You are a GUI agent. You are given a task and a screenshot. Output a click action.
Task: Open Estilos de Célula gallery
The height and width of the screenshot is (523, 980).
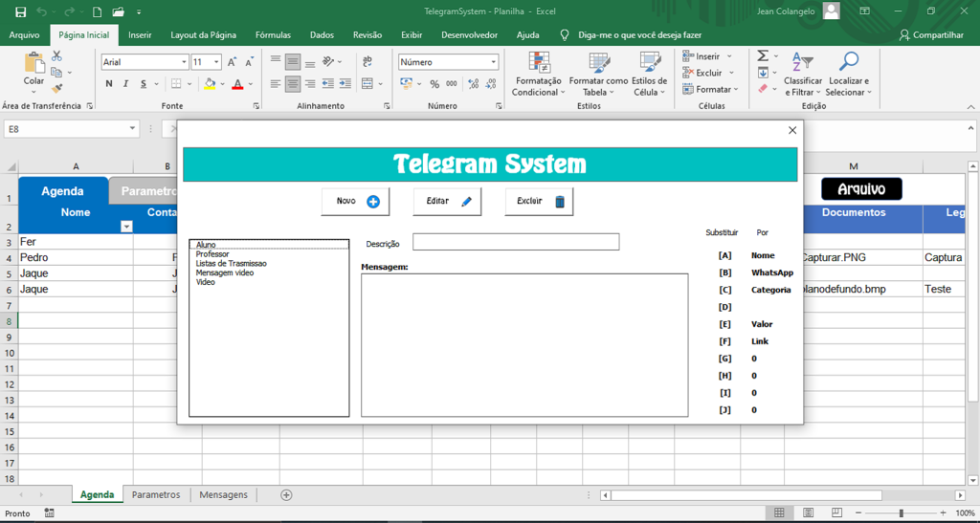pos(650,74)
